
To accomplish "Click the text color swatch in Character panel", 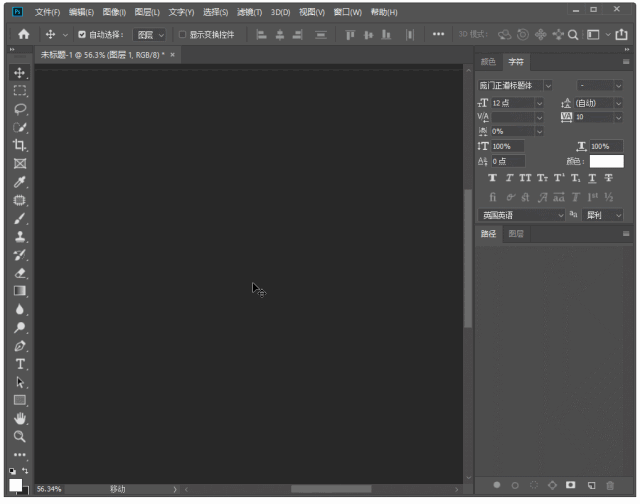I will [x=607, y=161].
